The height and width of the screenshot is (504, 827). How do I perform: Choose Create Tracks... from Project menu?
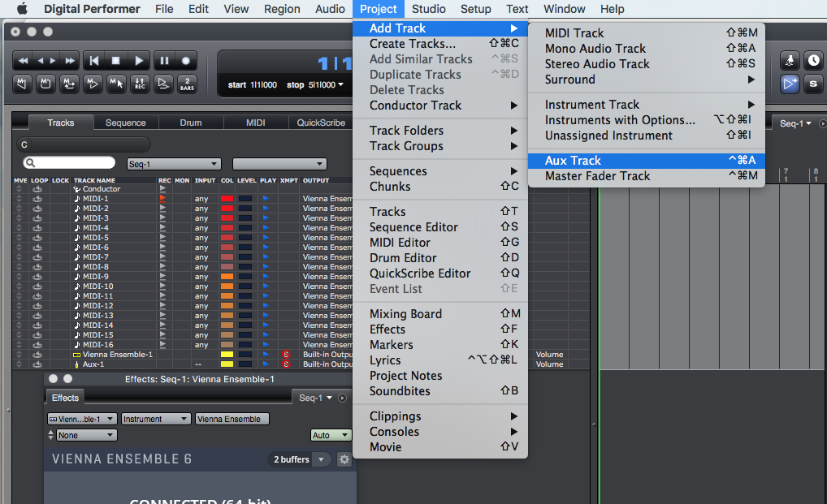[439, 44]
